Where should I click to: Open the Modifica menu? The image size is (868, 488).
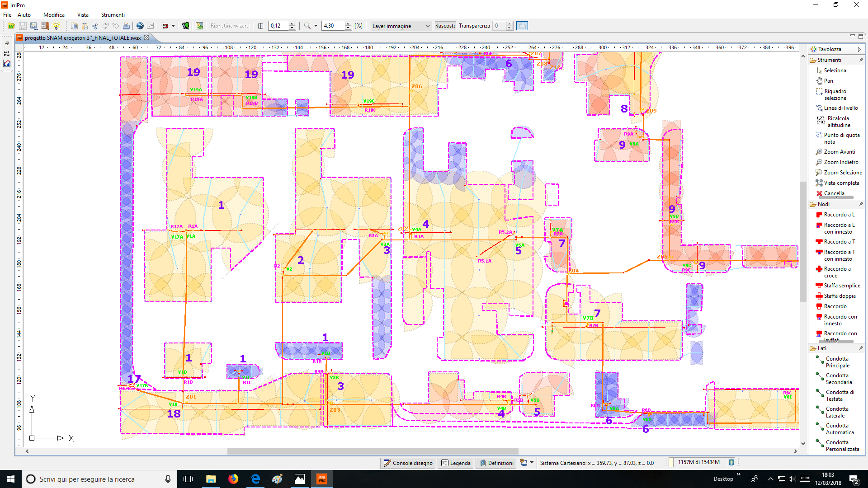tap(54, 15)
